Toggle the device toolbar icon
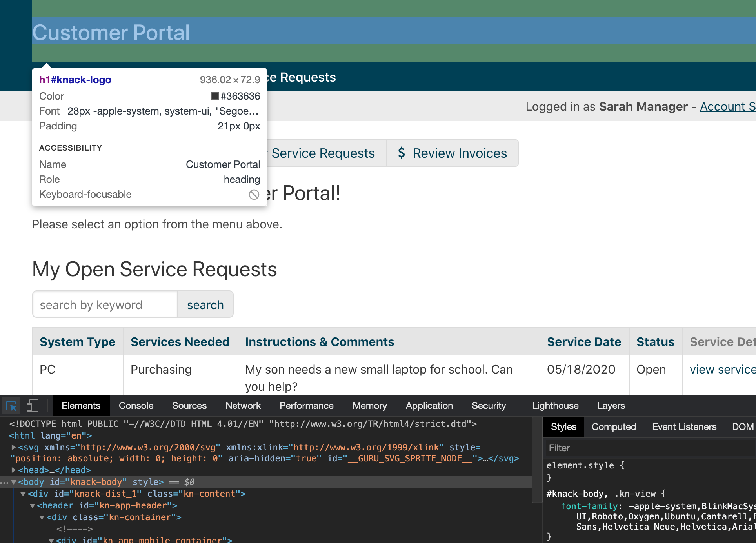Screen dimensions: 756x543 (x=32, y=406)
